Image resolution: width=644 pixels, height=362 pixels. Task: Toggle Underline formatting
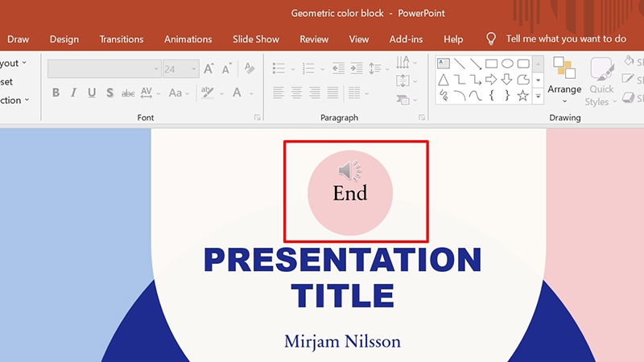92,93
